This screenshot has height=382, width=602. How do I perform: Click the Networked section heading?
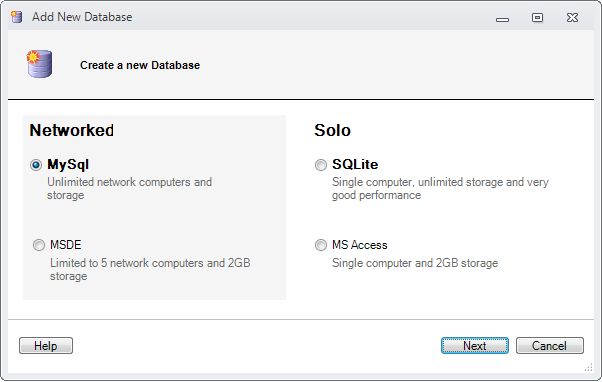(72, 130)
